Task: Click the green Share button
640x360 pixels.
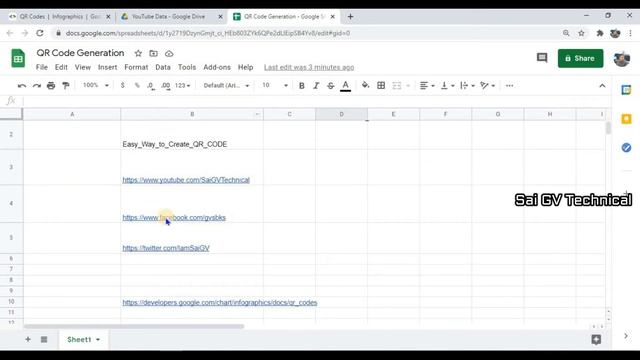Action: pyautogui.click(x=580, y=58)
